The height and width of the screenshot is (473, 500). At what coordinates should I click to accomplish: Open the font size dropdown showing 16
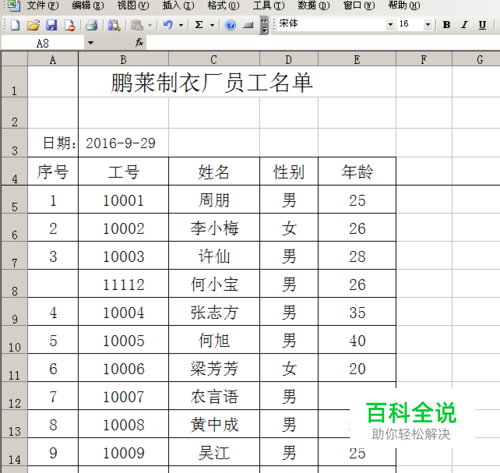tap(428, 25)
